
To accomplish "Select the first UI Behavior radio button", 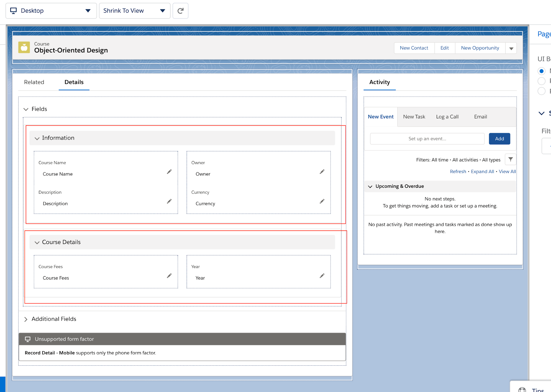I will [x=542, y=71].
